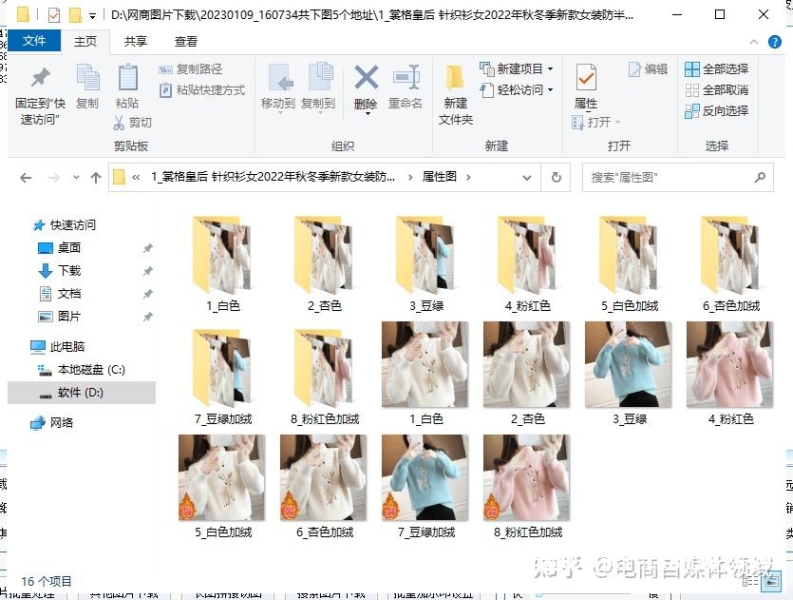Viewport: 793px width, 600px height.
Task: Go back with the left arrow
Action: coord(26,178)
